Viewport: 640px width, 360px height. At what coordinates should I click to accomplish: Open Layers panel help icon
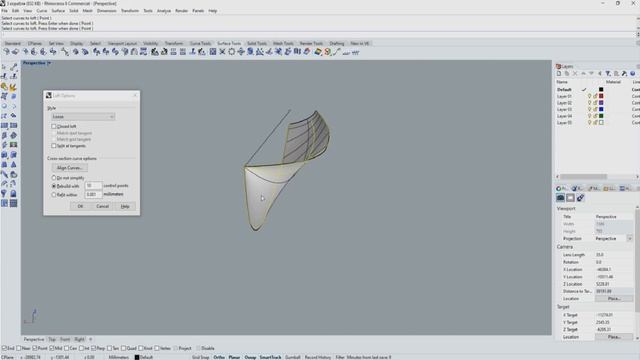tap(633, 73)
